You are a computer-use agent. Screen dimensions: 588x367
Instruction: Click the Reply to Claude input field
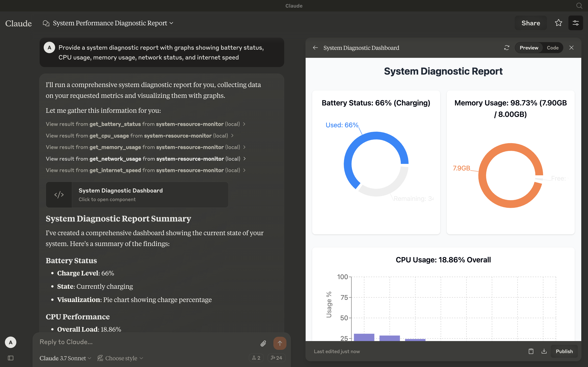(x=146, y=342)
